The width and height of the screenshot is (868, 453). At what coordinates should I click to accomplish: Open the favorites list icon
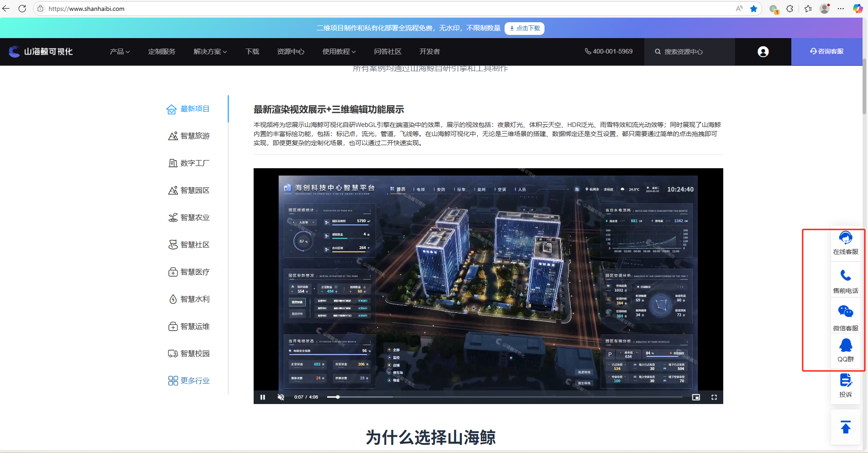tap(808, 9)
